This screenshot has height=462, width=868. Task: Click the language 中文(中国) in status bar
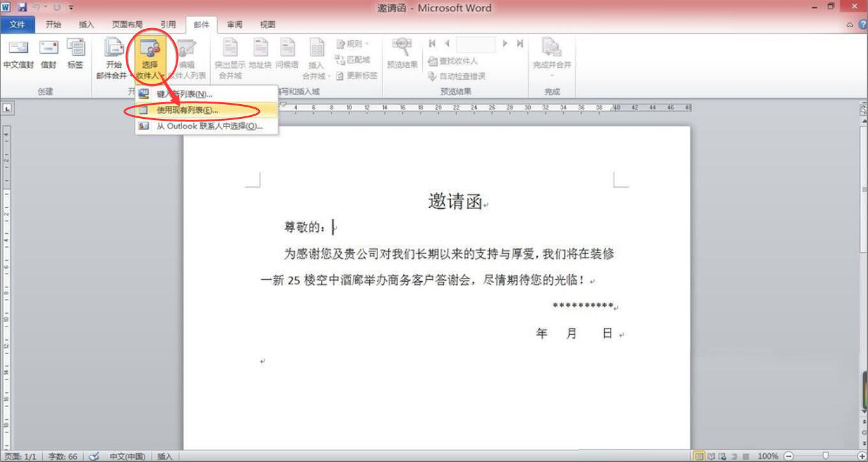coord(127,456)
